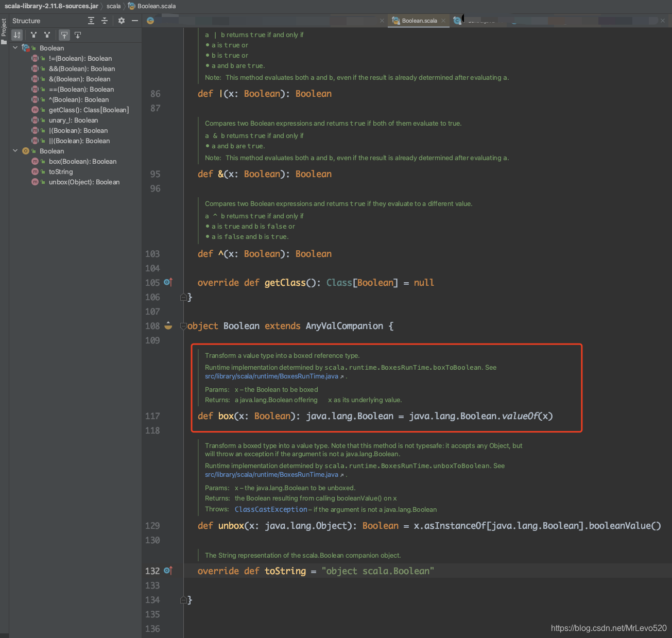Toggle second branching filter icon in Structure toolbar

[x=47, y=35]
